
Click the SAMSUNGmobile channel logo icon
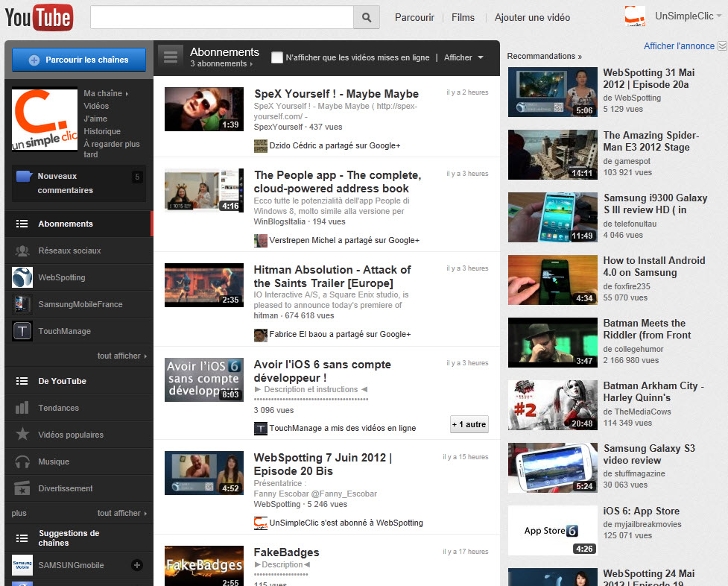pos(22,565)
